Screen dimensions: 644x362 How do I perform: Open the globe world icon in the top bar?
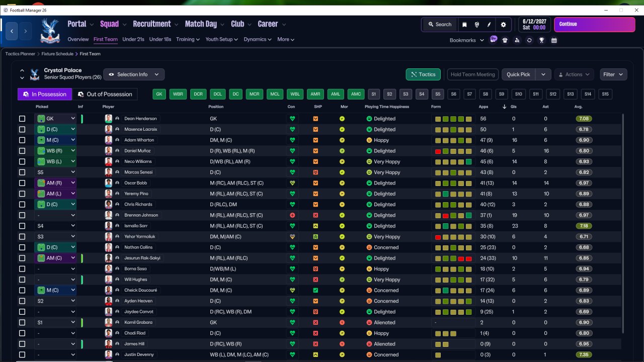476,24
